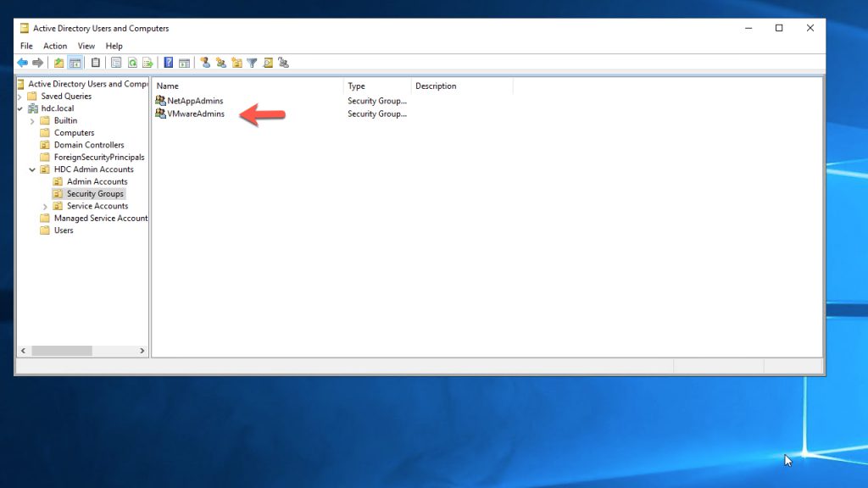Expand the Builtin container

(x=32, y=121)
